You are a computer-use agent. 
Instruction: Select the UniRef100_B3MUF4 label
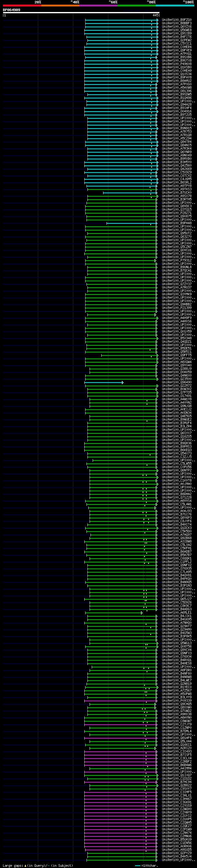177,422
